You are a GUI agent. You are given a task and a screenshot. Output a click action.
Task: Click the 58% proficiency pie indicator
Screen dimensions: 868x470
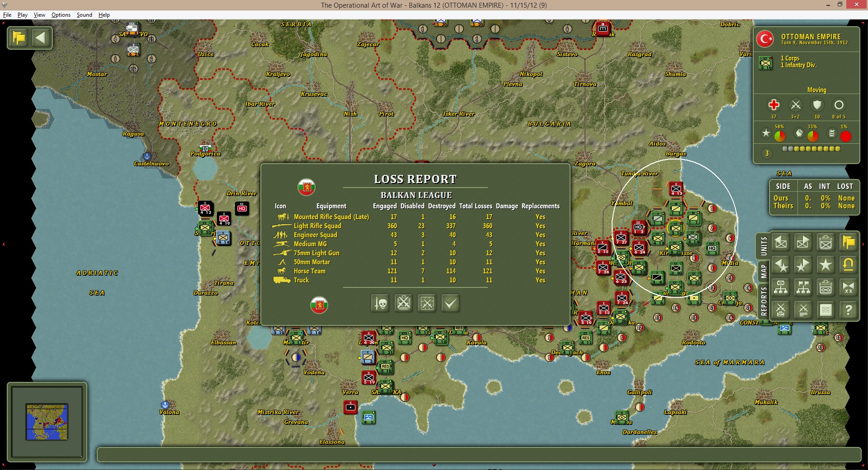point(780,136)
